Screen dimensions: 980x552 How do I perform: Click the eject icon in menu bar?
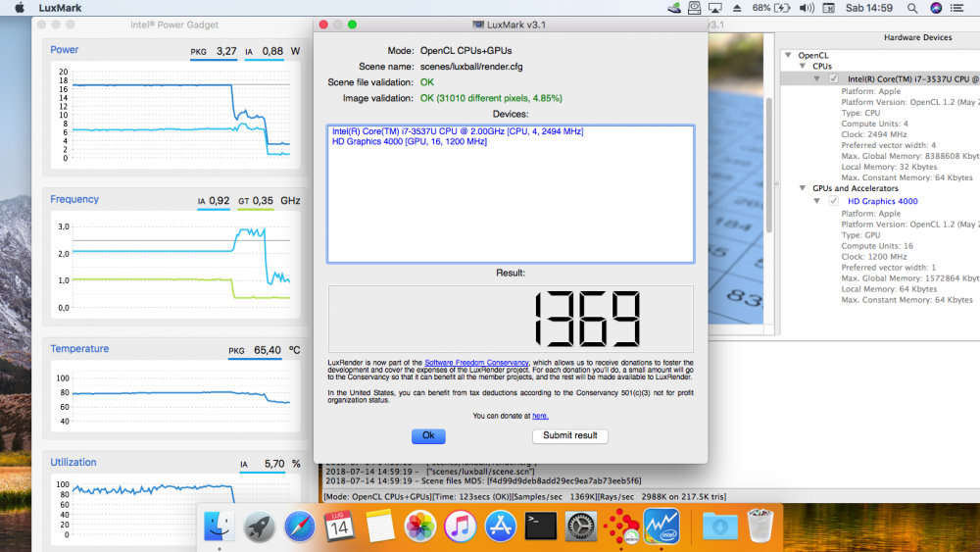pos(737,8)
